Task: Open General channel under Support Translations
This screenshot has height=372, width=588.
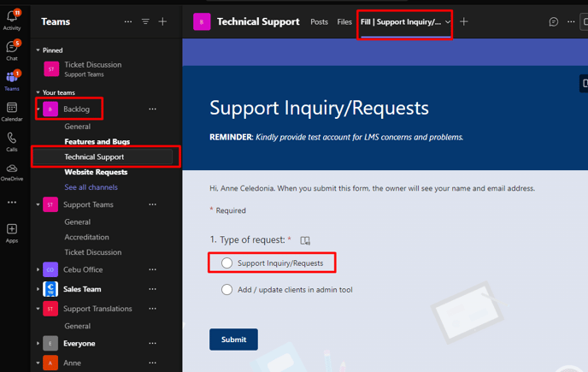Action: (x=77, y=326)
